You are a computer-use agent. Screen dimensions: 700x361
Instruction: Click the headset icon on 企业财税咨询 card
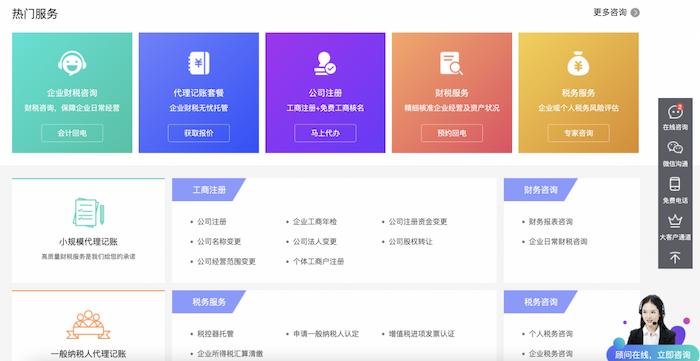72,63
